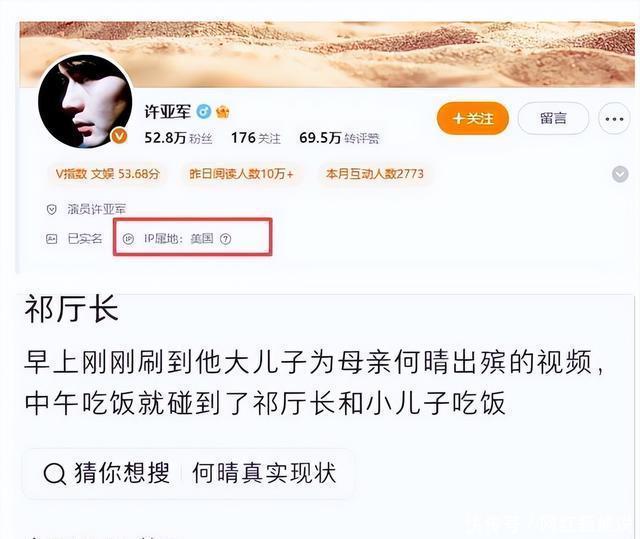Open the 176 关注 following list
Image resolution: width=640 pixels, height=539 pixels.
tap(256, 138)
